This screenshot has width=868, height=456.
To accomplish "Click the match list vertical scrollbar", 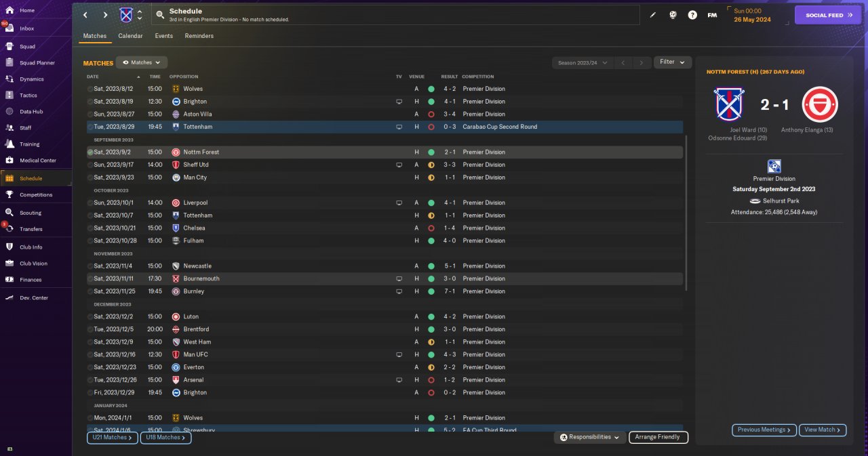I will tap(686, 213).
